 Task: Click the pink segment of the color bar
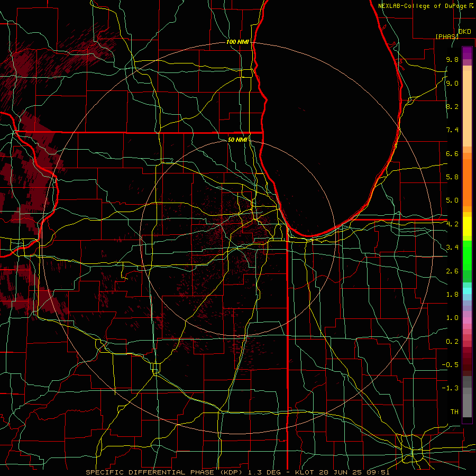467,321
